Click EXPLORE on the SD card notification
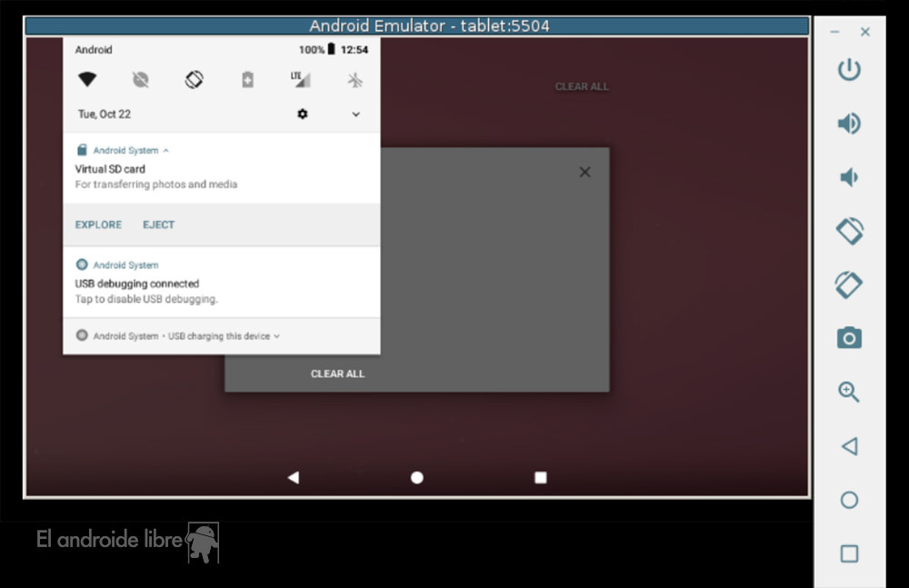 (98, 225)
